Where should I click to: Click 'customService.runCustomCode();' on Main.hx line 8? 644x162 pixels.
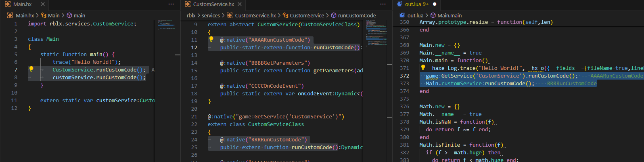point(99,77)
